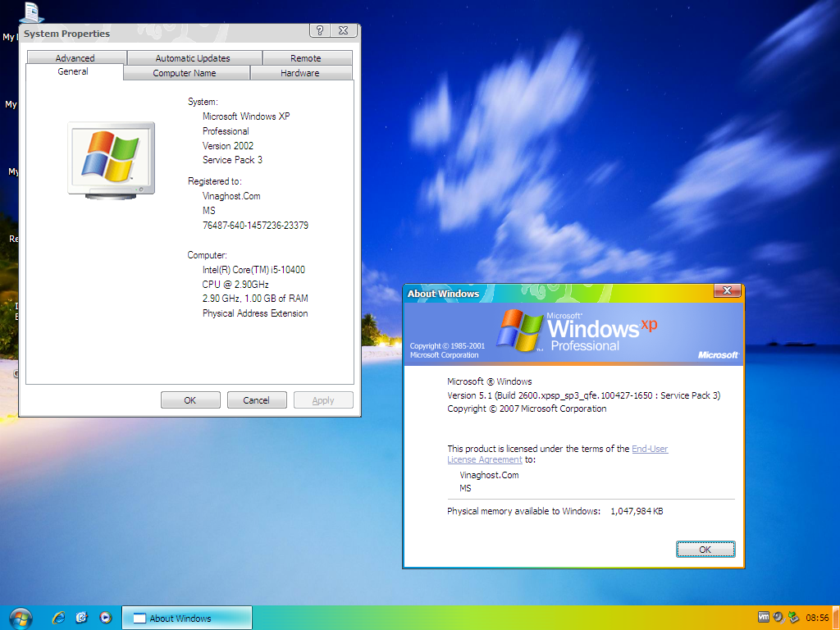Viewport: 840px width, 630px height.
Task: Click the Safely Remove Hardware tray icon
Action: coord(794,618)
